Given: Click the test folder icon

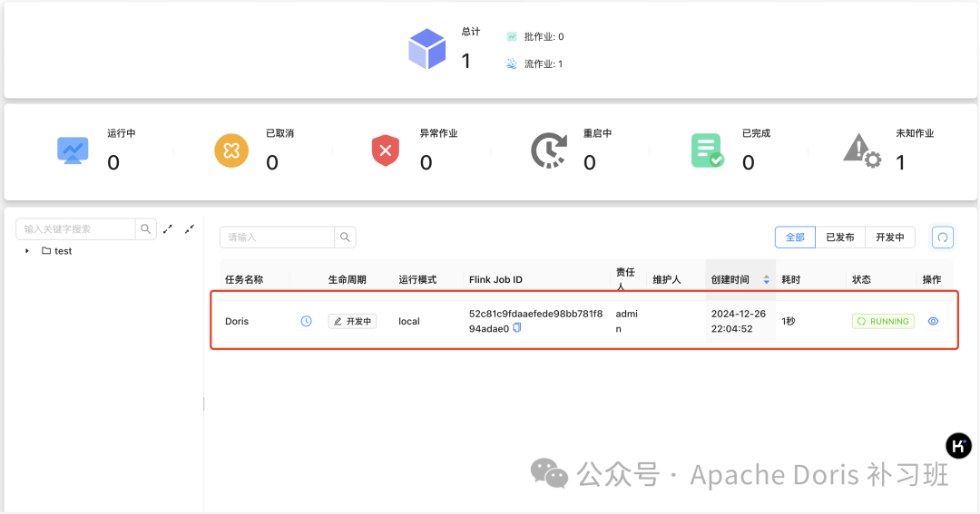Looking at the screenshot, I should (46, 250).
